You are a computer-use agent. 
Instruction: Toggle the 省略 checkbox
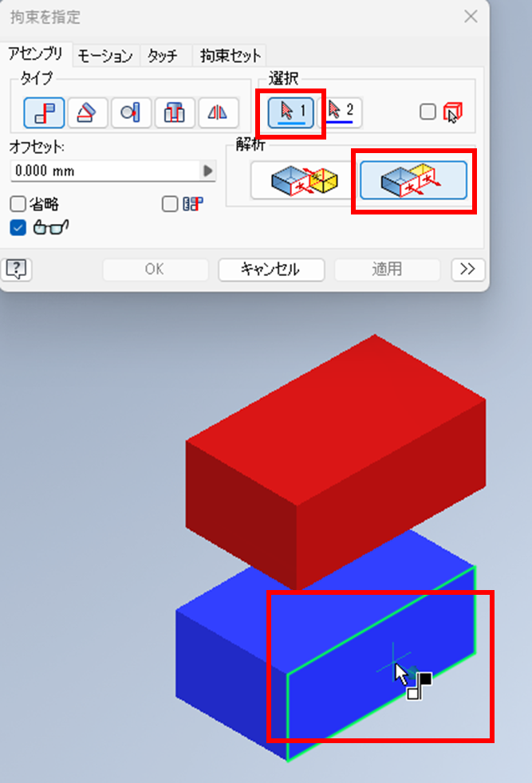click(x=18, y=204)
